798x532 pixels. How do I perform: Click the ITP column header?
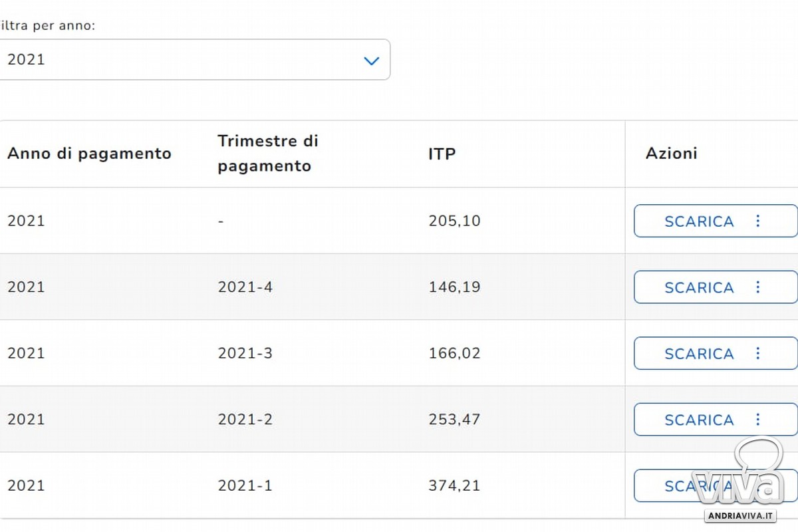(x=442, y=154)
